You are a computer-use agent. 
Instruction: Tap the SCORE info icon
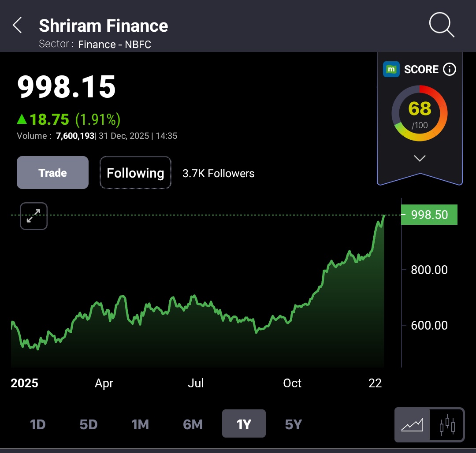tap(449, 69)
